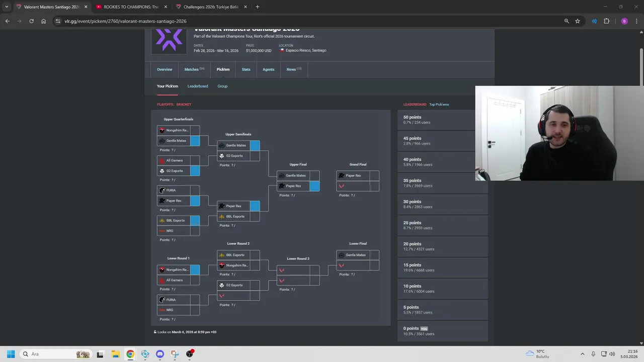
Task: Close the Challengers 2026 Türkiye tab
Action: [x=246, y=7]
